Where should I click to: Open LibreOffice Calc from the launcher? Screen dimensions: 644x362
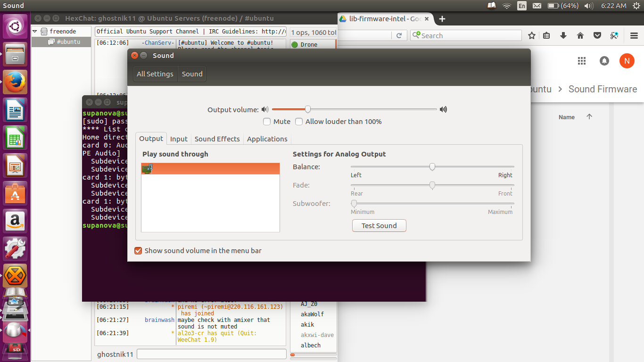[x=16, y=138]
